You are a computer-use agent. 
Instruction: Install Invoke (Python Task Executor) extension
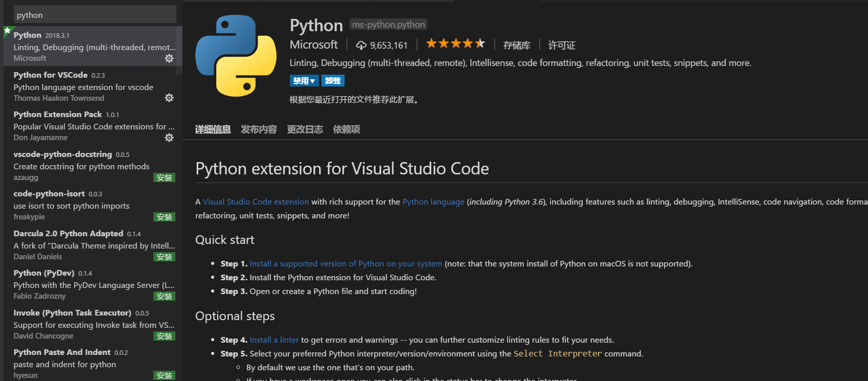tap(164, 336)
